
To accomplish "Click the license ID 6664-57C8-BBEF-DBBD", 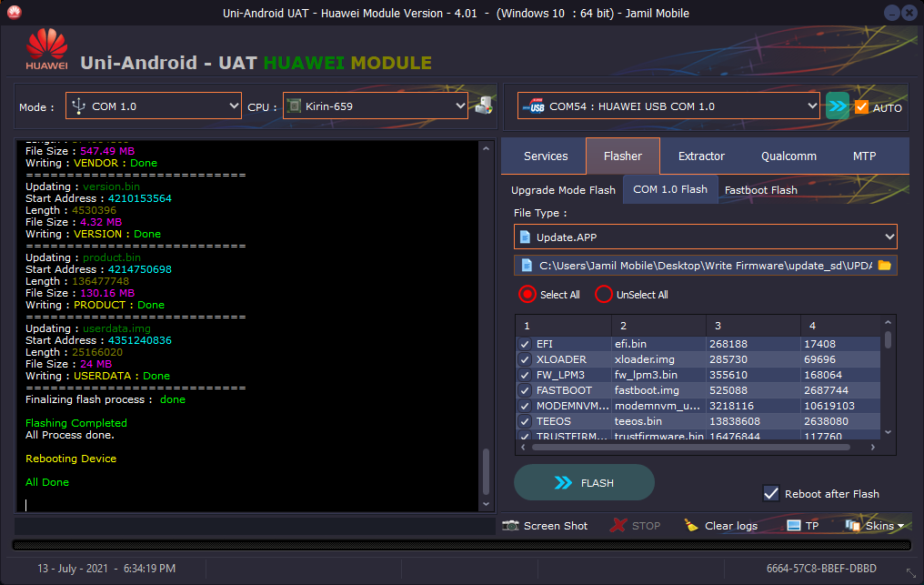I will pos(821,569).
